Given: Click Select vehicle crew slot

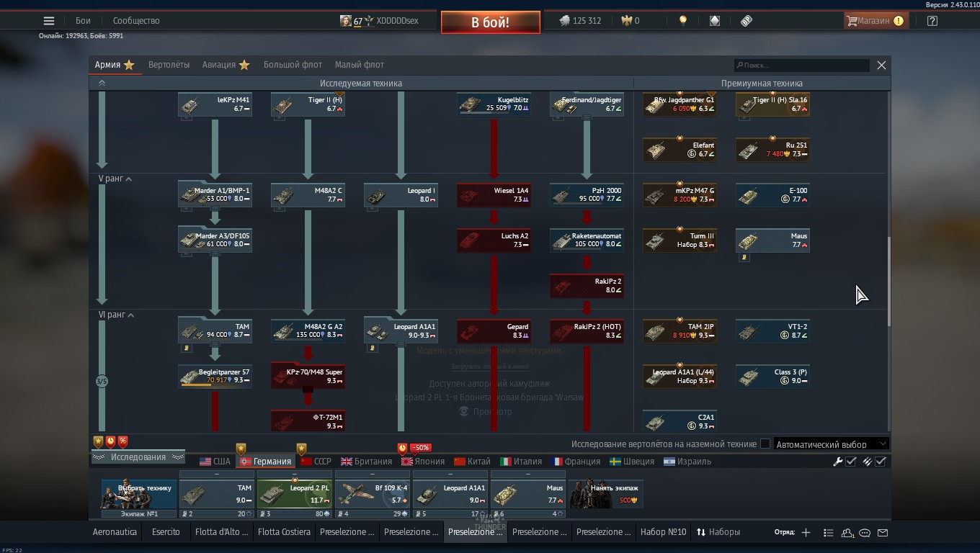Looking at the screenshot, I should click(x=139, y=495).
